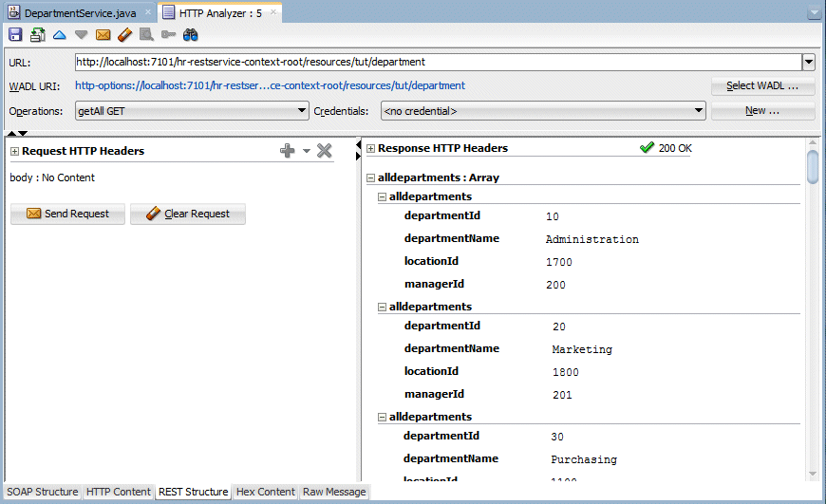Image resolution: width=826 pixels, height=504 pixels.
Task: Click the Administration departmentName value
Action: click(x=592, y=239)
